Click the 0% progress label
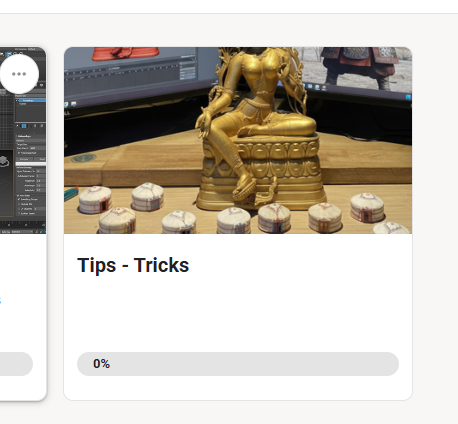 click(101, 364)
